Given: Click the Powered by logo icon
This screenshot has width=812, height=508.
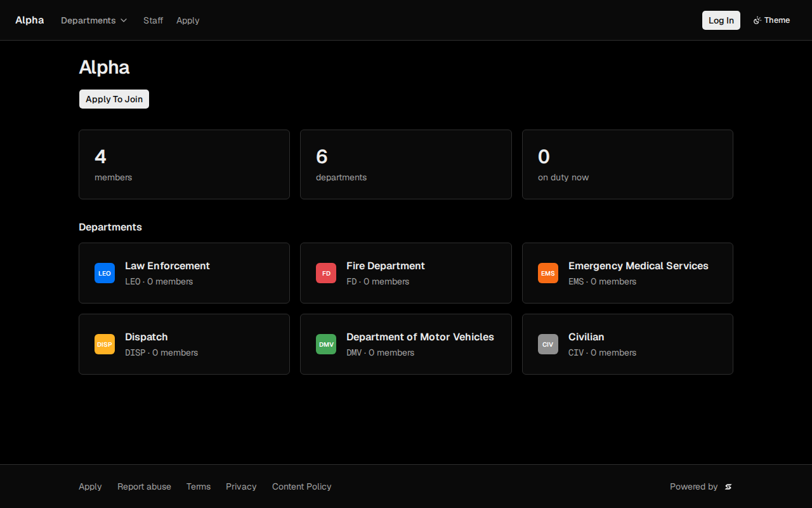Looking at the screenshot, I should coord(728,487).
